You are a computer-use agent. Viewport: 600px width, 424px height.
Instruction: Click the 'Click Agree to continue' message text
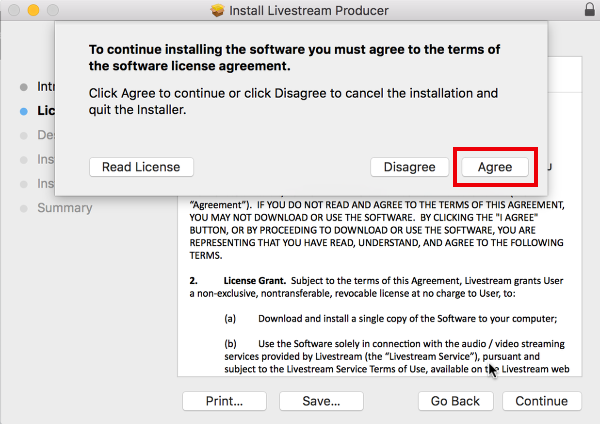click(x=293, y=101)
